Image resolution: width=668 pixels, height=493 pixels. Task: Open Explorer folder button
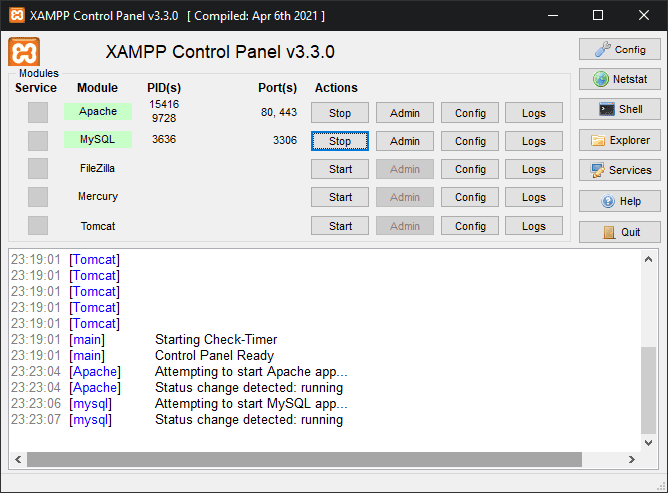click(x=619, y=140)
